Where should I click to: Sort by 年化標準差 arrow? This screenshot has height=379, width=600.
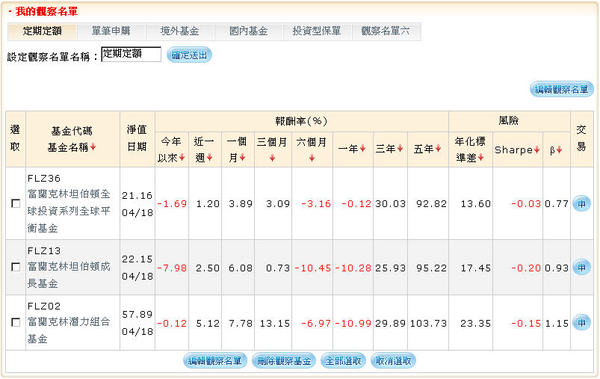point(481,158)
